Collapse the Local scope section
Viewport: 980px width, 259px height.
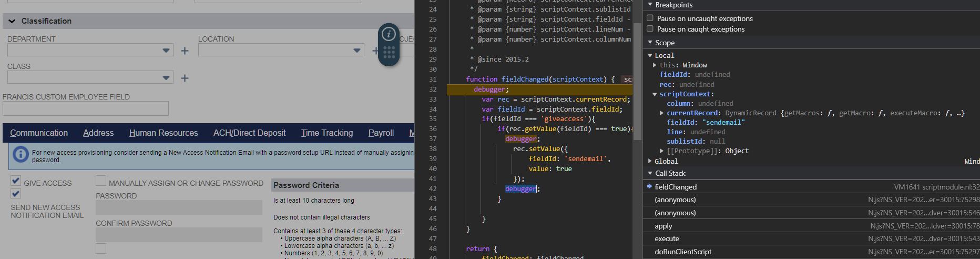tap(650, 55)
